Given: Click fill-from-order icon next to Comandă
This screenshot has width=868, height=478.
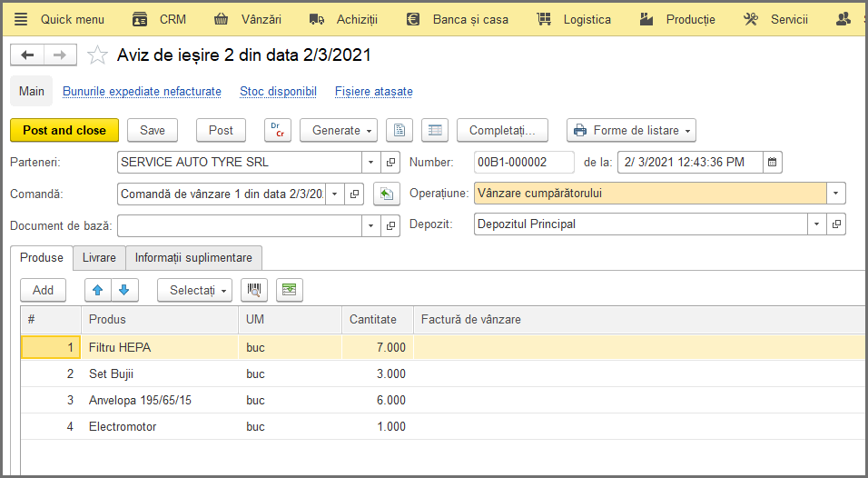Looking at the screenshot, I should 387,194.
